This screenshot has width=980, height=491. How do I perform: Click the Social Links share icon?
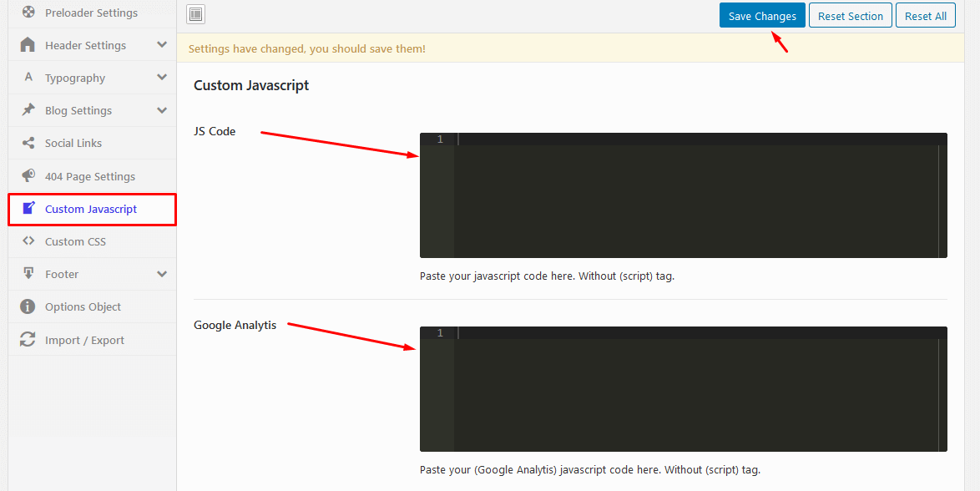point(28,143)
